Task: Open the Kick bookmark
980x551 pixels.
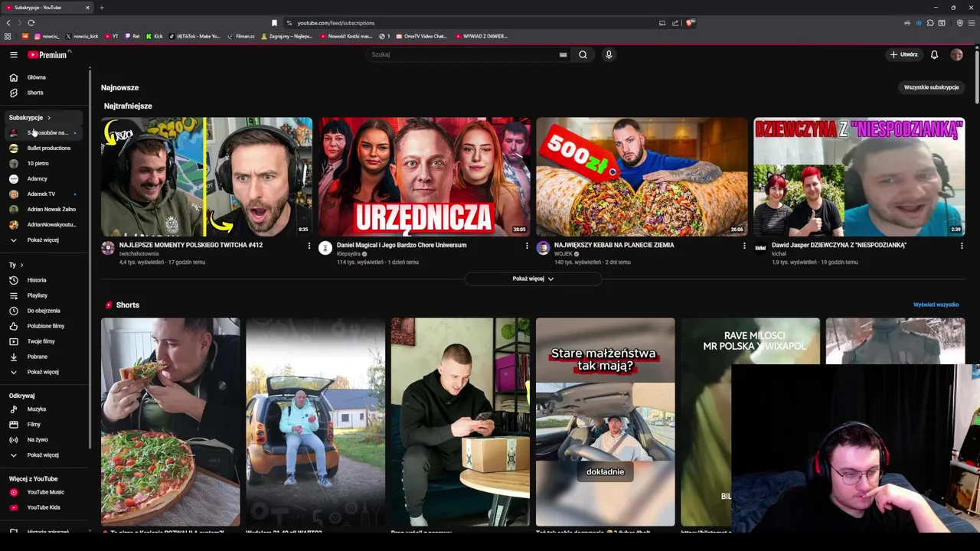Action: pyautogui.click(x=155, y=36)
